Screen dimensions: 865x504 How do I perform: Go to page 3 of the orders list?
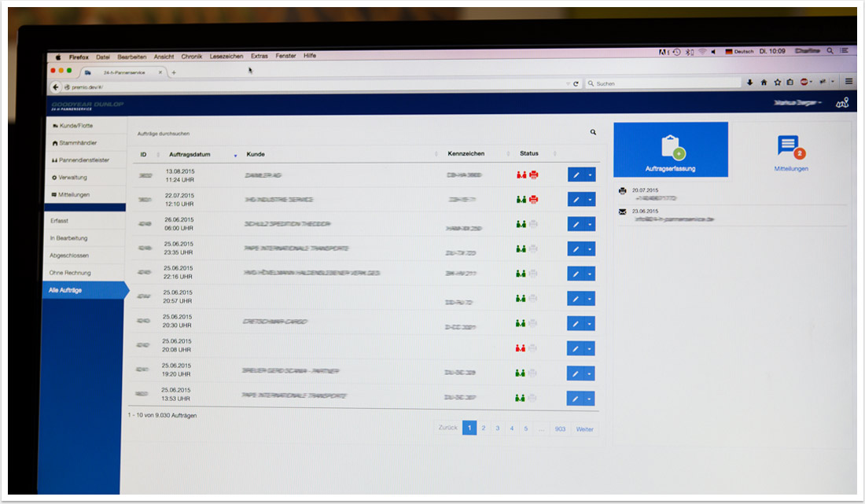(497, 429)
